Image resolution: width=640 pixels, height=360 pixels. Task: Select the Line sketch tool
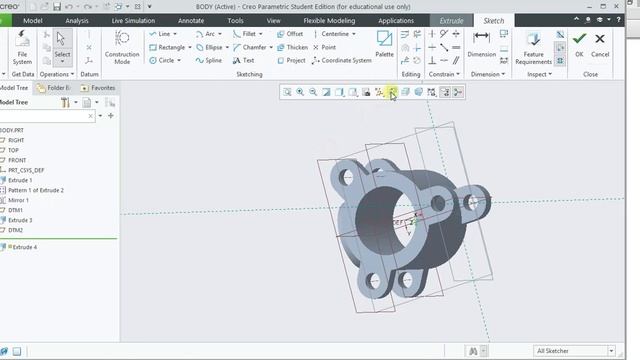[160, 34]
